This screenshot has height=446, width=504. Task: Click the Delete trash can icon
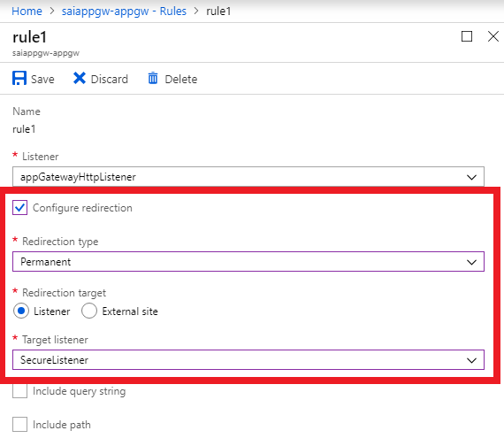(153, 78)
